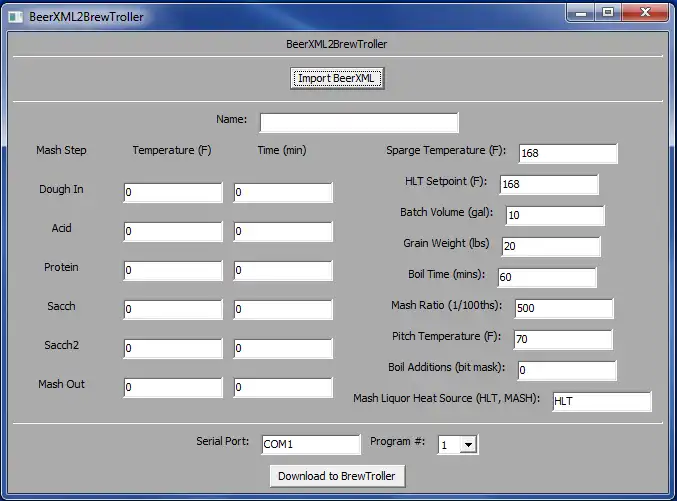Click the 'Mash Ratio (1/100ths):' label

coord(446,305)
